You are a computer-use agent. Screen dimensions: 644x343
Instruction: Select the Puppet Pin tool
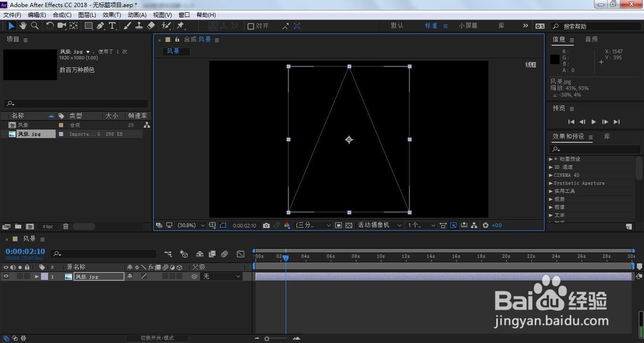(180, 26)
